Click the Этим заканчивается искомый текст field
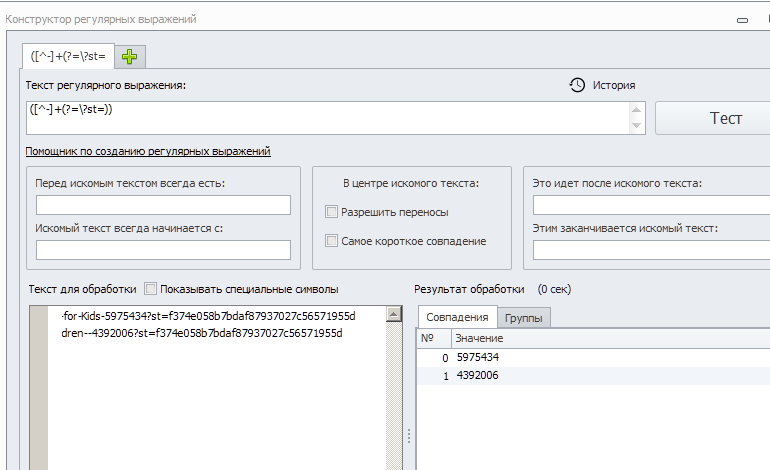This screenshot has width=770, height=470. pos(650,250)
